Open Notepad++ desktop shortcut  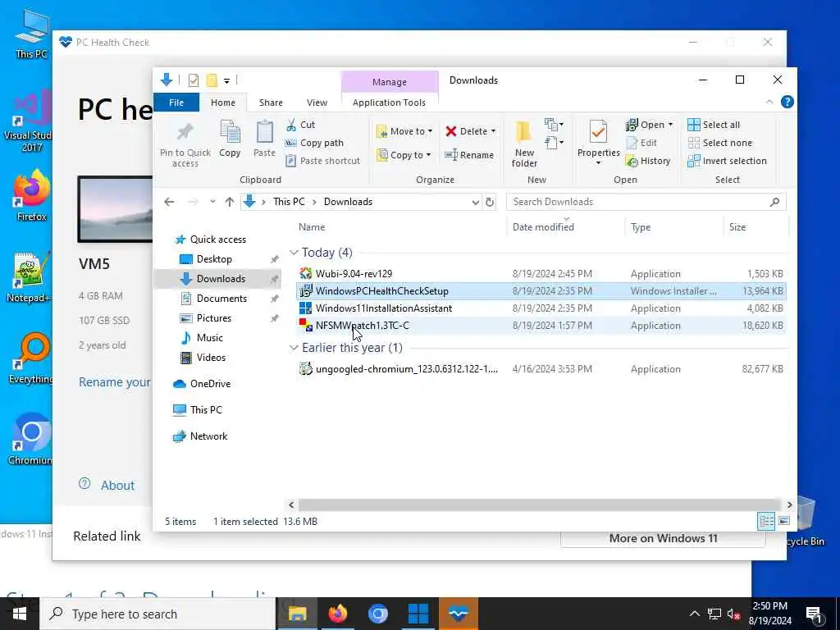pos(30,277)
